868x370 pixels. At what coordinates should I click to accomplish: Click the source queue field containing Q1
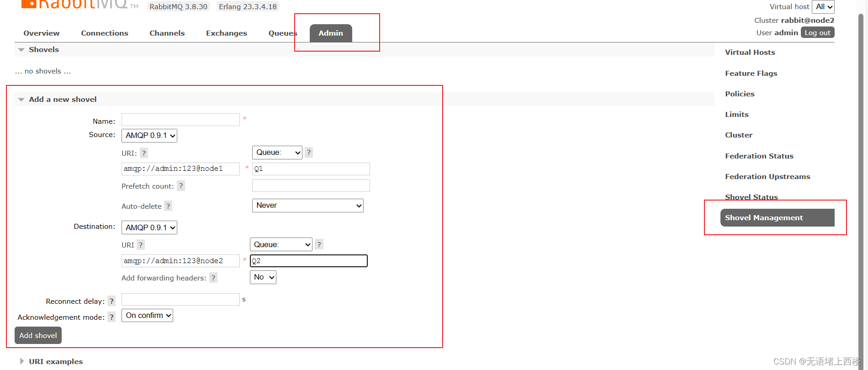point(311,169)
